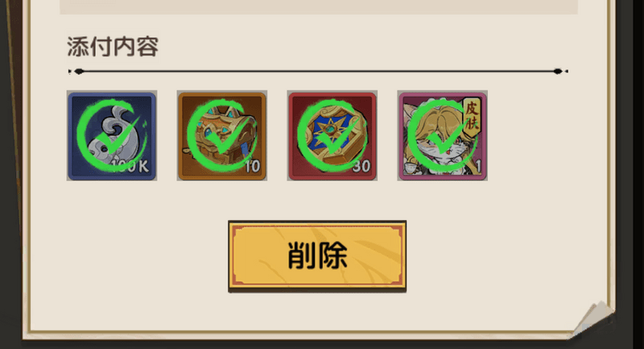Click the claimed checkmark over the cat skin
Screen dimensions: 644x349
442,135
